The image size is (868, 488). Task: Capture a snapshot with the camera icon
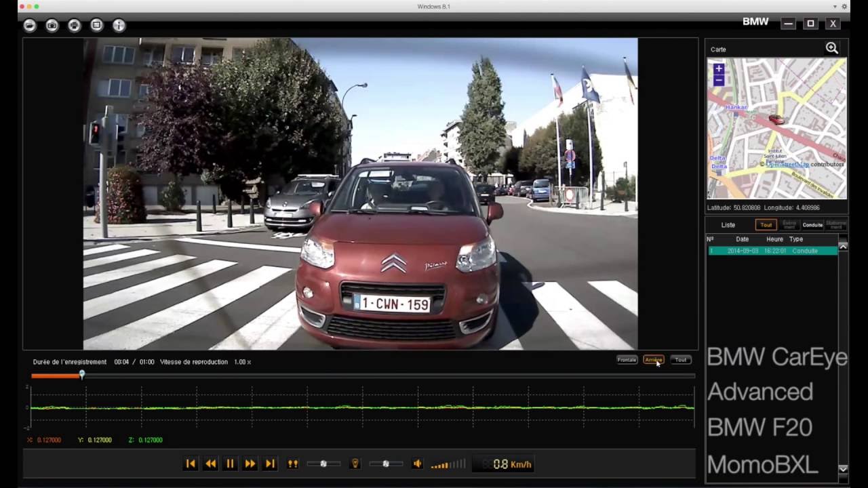[x=52, y=26]
